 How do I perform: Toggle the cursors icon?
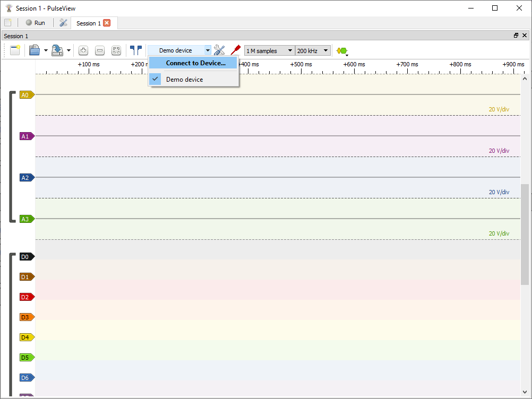(x=136, y=50)
